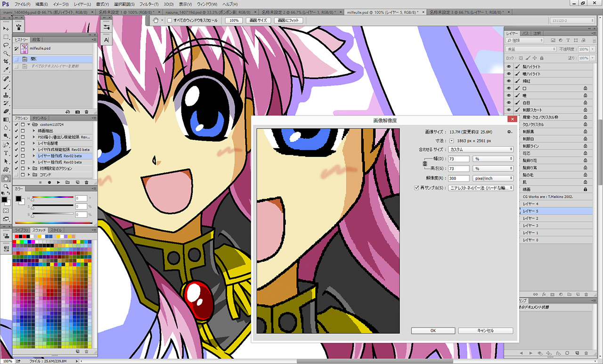Select the Zoom tool
The image size is (603, 364).
pyautogui.click(x=6, y=186)
